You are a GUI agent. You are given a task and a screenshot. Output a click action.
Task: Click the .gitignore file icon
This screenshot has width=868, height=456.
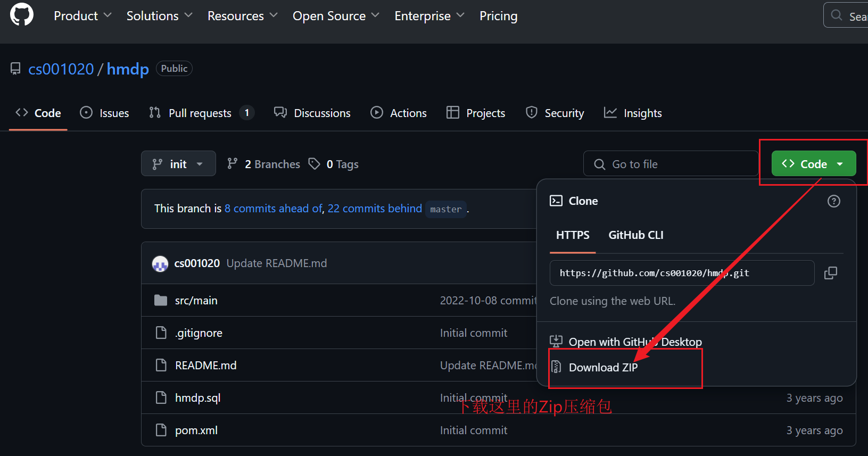(x=161, y=333)
